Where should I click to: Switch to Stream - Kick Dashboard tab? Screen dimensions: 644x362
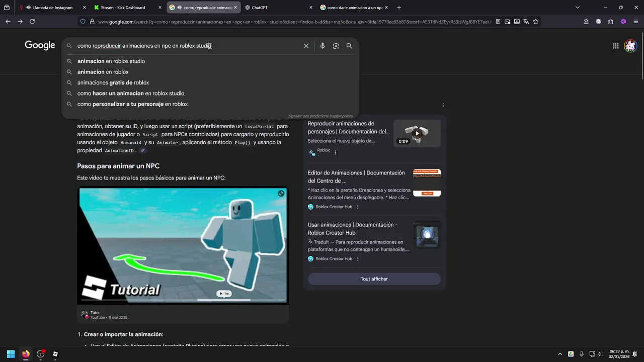[128, 8]
